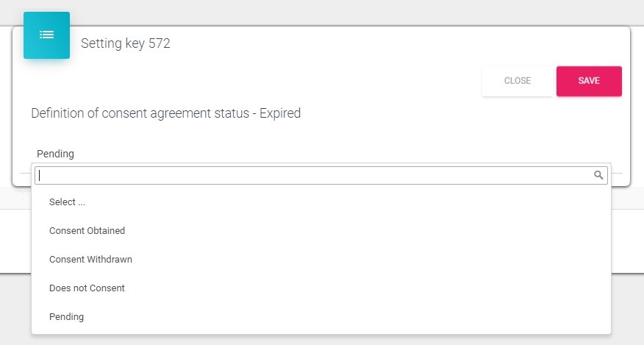This screenshot has height=345, width=644.
Task: Collapse the Pending selected-value dropdown
Action: 56,154
